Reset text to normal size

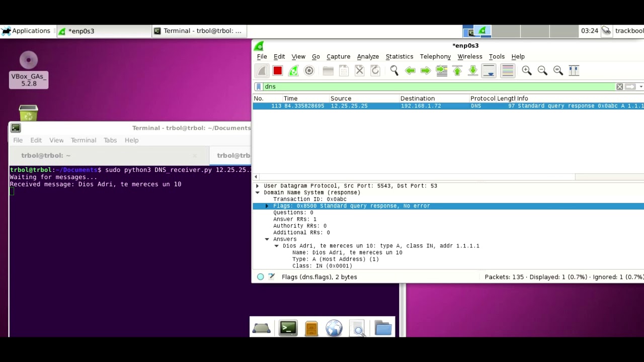click(558, 71)
